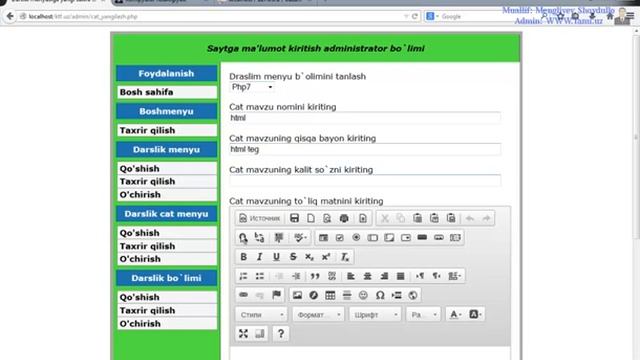Insert a text field form icon
Screen dimensions: 640x360
click(373, 238)
